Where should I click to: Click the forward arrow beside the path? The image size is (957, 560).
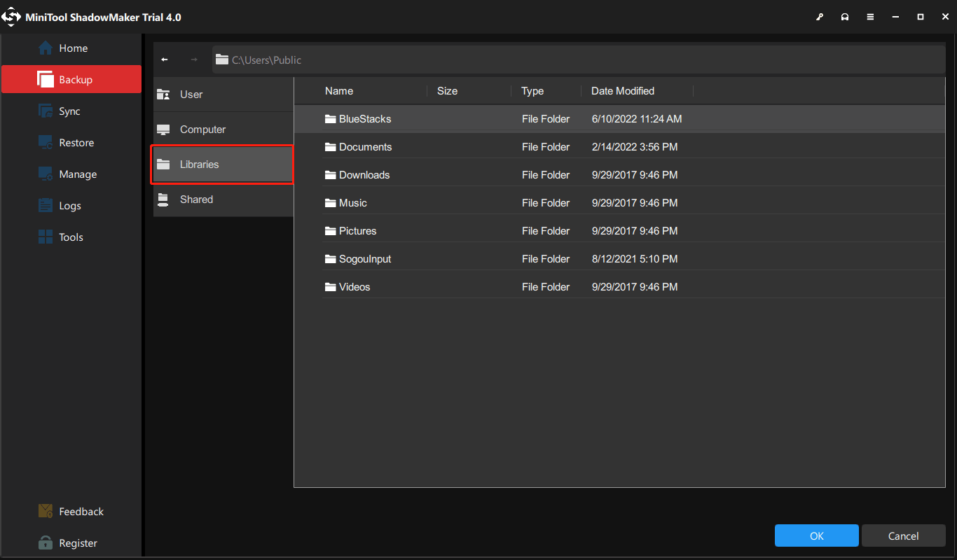[194, 60]
